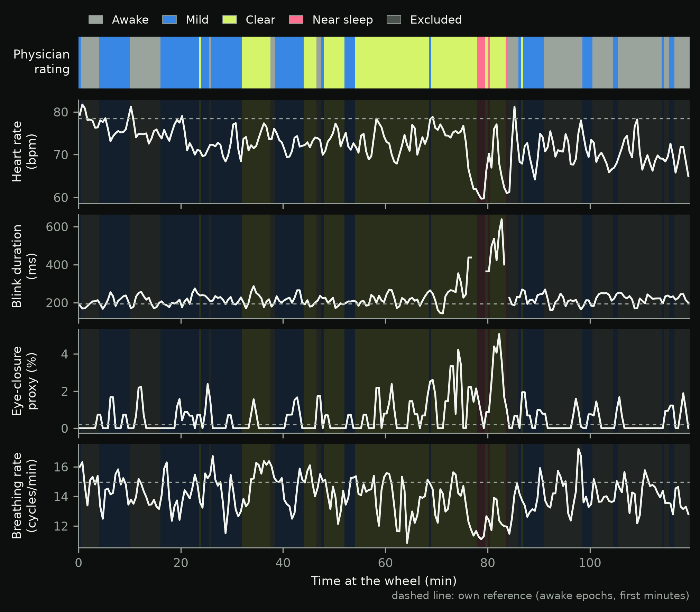Click the 'Physician rating' row label
This screenshot has width=700, height=612.
pos(42,62)
